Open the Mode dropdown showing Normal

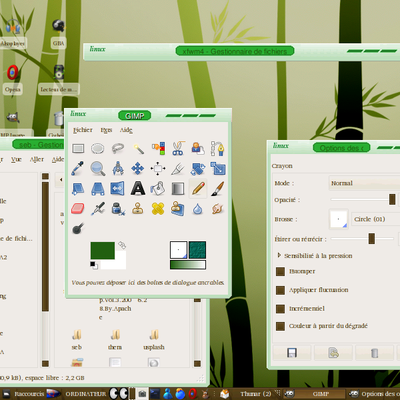point(364,183)
